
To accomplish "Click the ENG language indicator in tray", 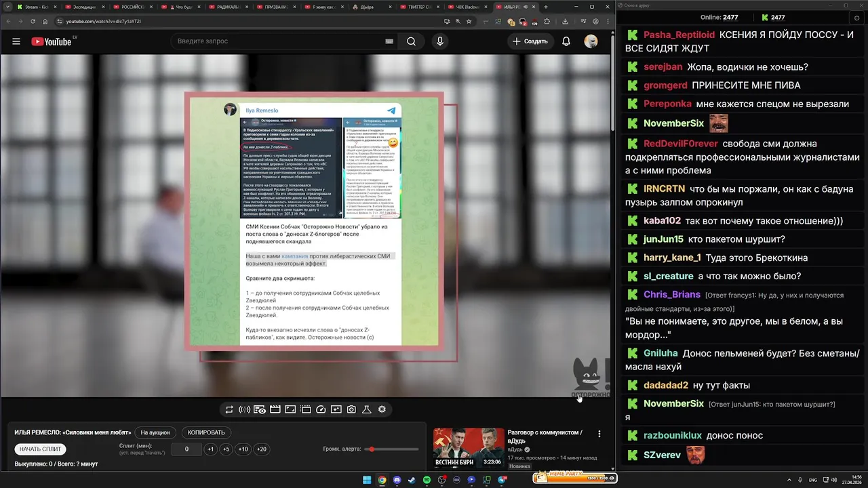I will [x=813, y=480].
